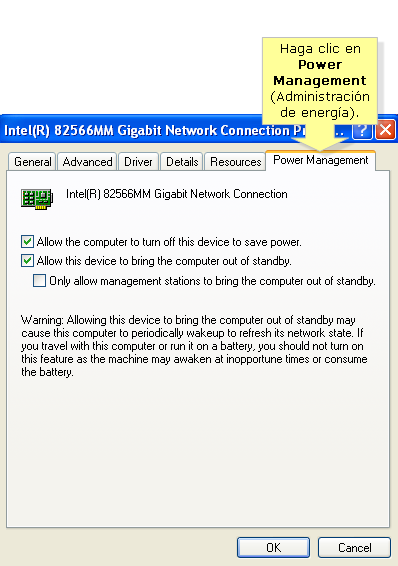Go to the Resources tab
Image resolution: width=398 pixels, height=566 pixels.
click(x=235, y=161)
